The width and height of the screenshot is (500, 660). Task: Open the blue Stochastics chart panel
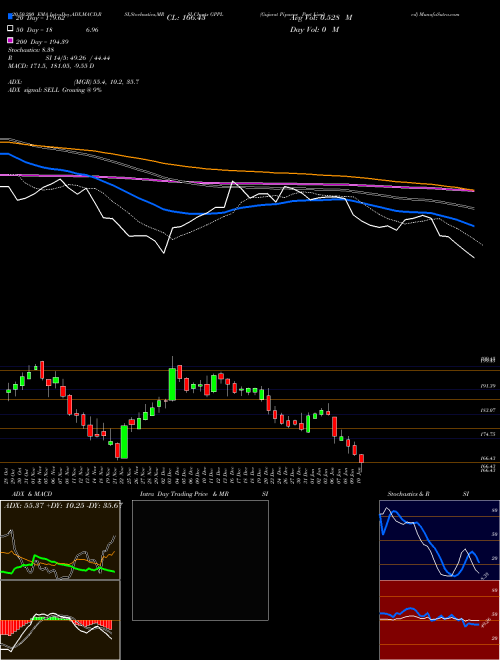click(x=439, y=540)
